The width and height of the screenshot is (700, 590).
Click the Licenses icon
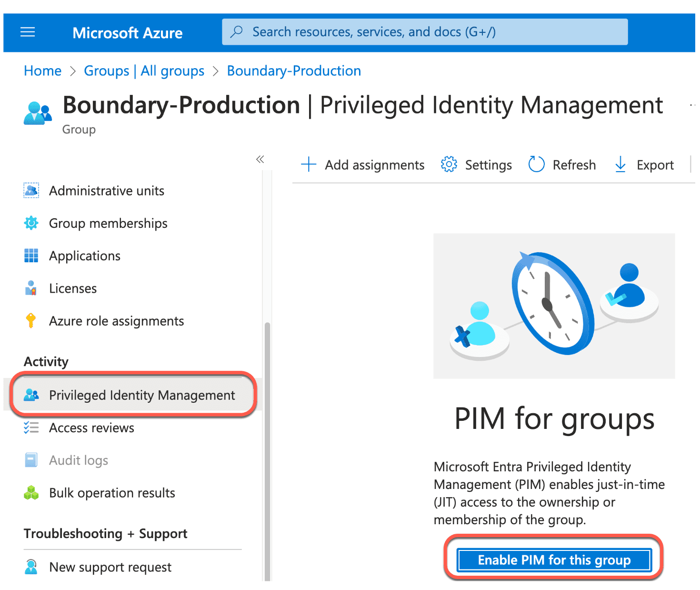click(x=31, y=288)
